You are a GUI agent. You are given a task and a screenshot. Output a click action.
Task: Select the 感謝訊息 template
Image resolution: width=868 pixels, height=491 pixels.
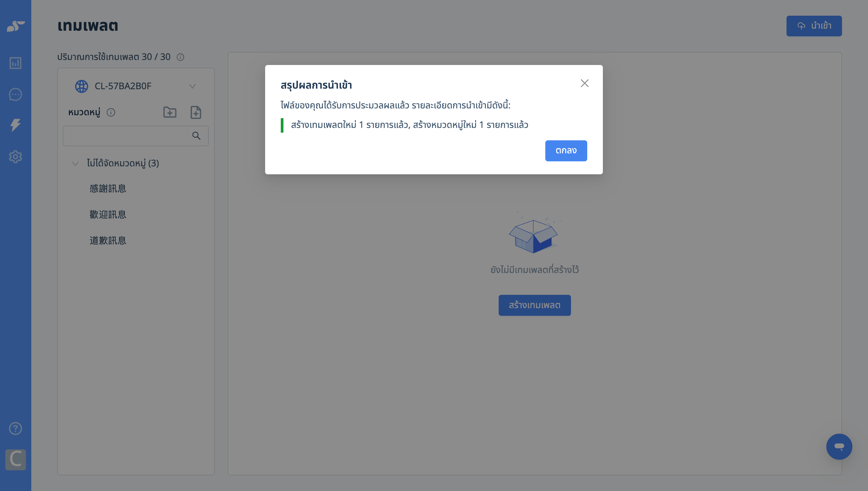[108, 188]
